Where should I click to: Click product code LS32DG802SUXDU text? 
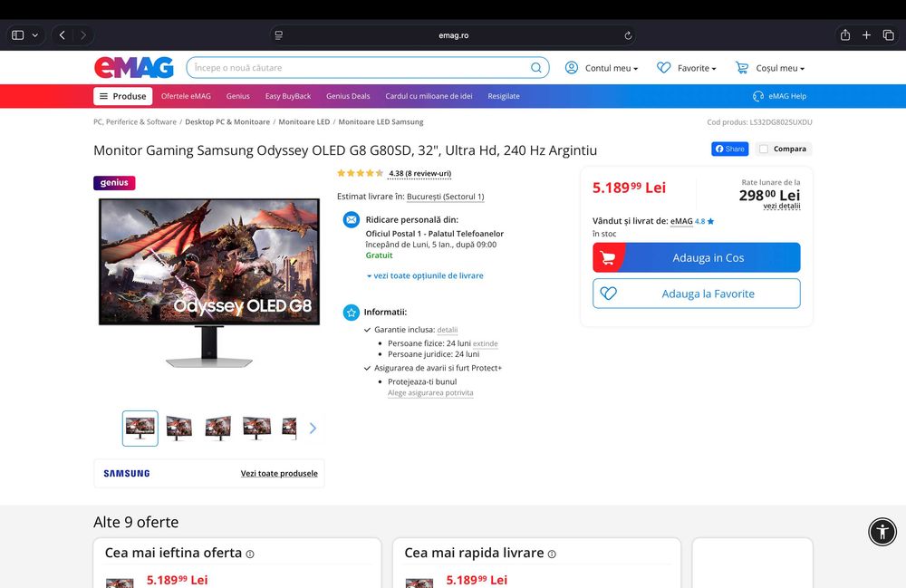781,122
